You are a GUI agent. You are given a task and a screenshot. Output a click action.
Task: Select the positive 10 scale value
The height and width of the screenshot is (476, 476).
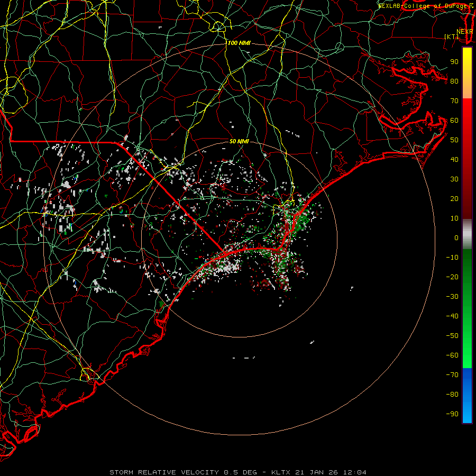click(x=454, y=218)
